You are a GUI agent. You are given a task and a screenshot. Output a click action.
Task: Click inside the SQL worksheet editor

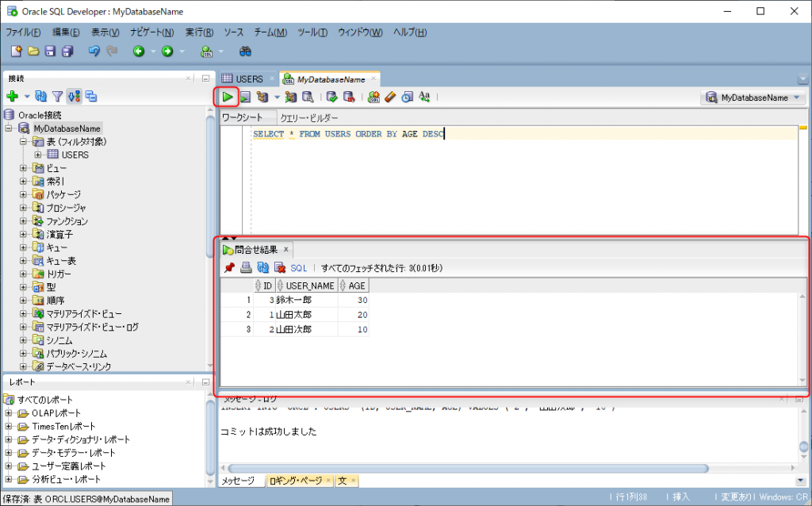523,182
